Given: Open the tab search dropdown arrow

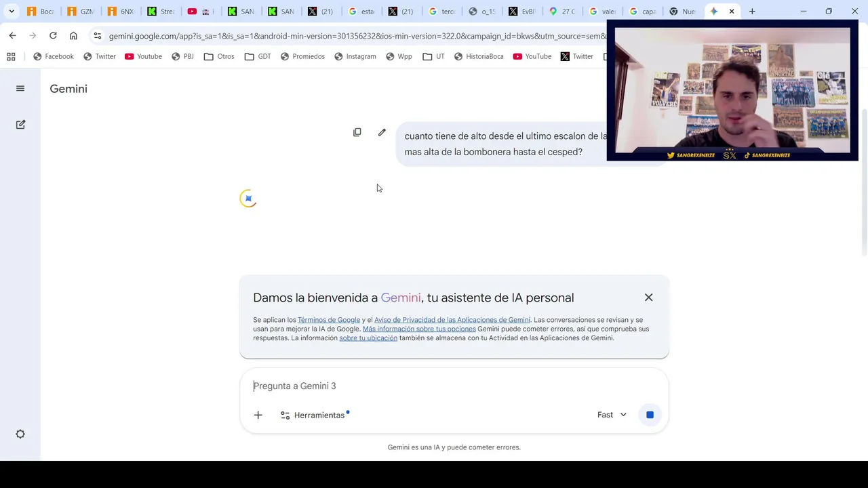Looking at the screenshot, I should pyautogui.click(x=12, y=12).
